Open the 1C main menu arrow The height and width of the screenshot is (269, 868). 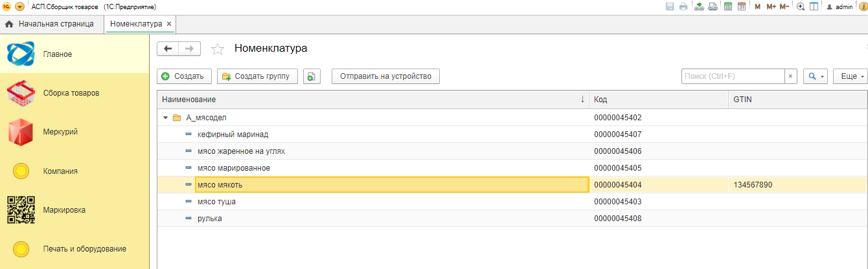tap(19, 6)
